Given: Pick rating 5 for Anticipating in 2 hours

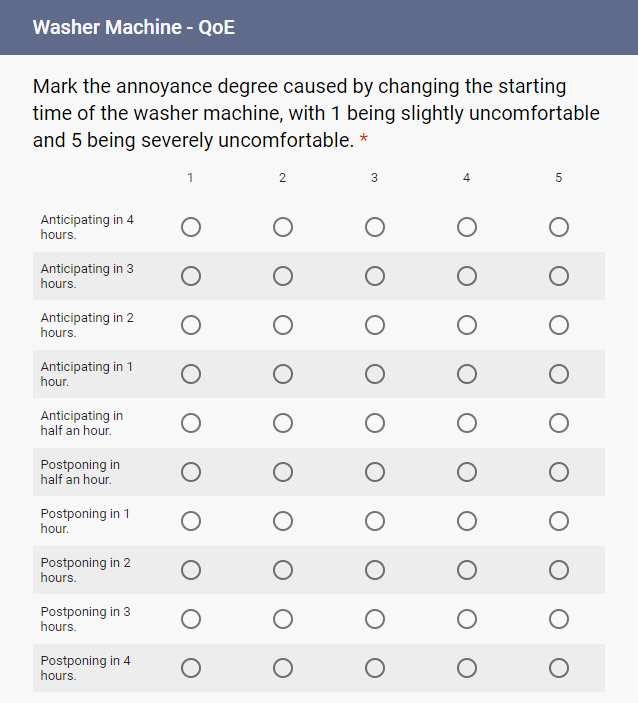Looking at the screenshot, I should pyautogui.click(x=559, y=325).
